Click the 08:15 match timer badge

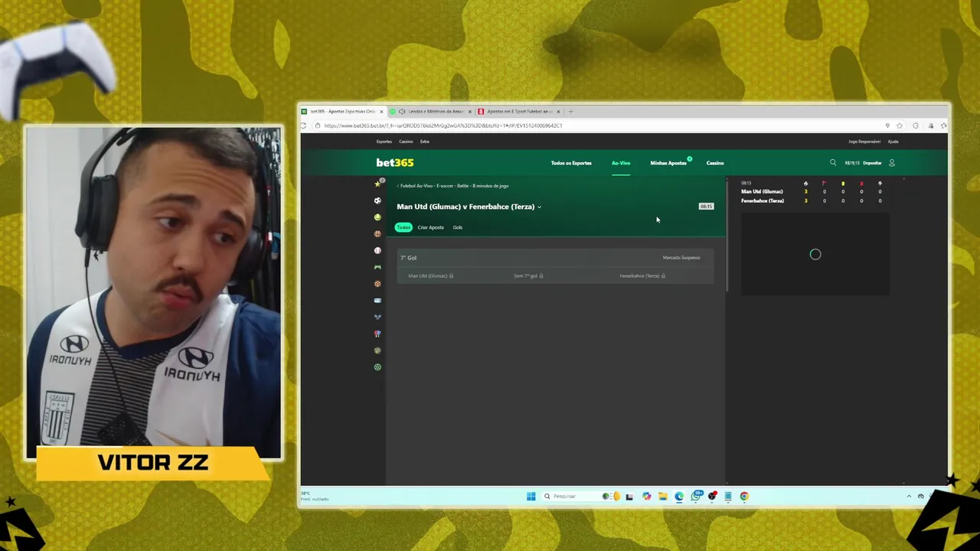point(706,207)
